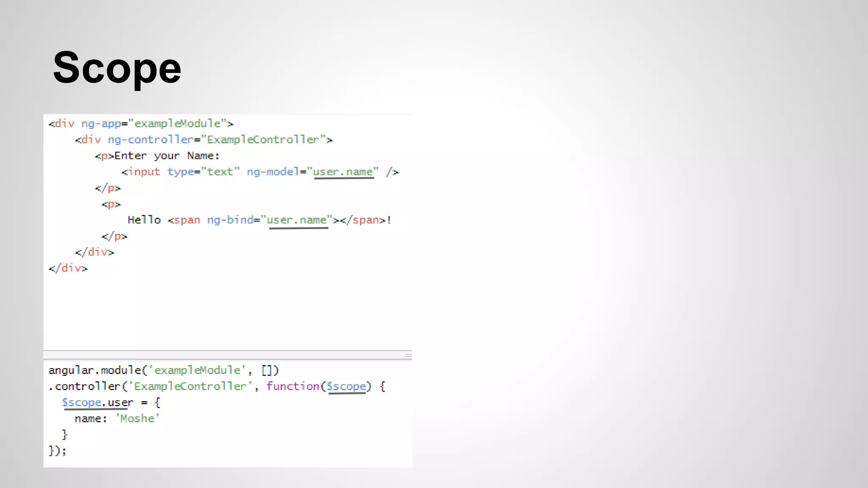868x488 pixels.
Task: Click the type="text" attribute
Action: 203,172
